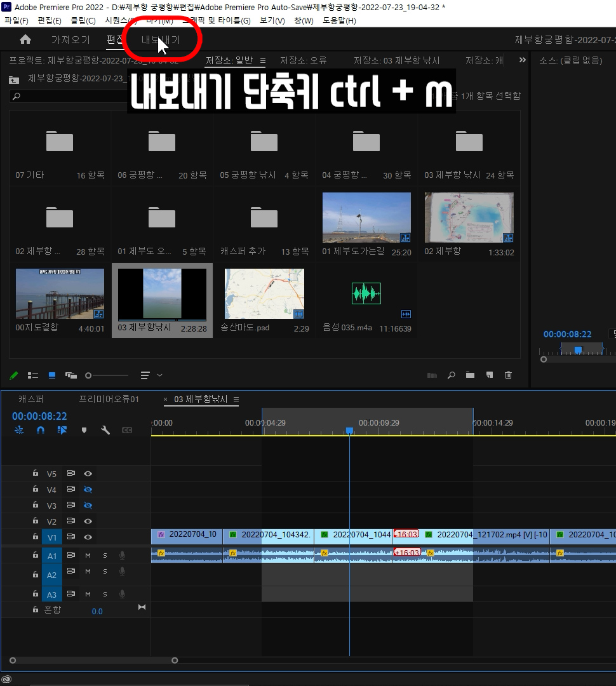Switch to the 프리미어오류01 timeline tab
Image resolution: width=616 pixels, height=686 pixels.
pos(109,399)
